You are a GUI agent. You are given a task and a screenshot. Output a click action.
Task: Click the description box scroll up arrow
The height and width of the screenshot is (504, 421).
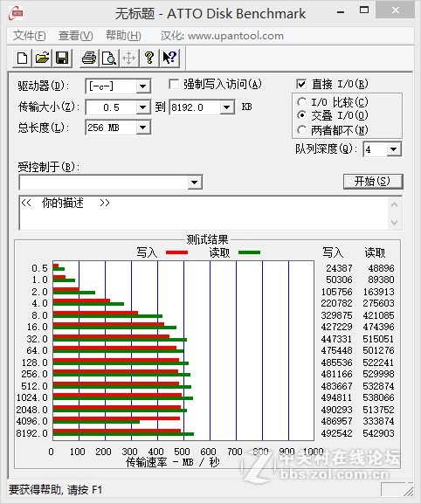(395, 204)
